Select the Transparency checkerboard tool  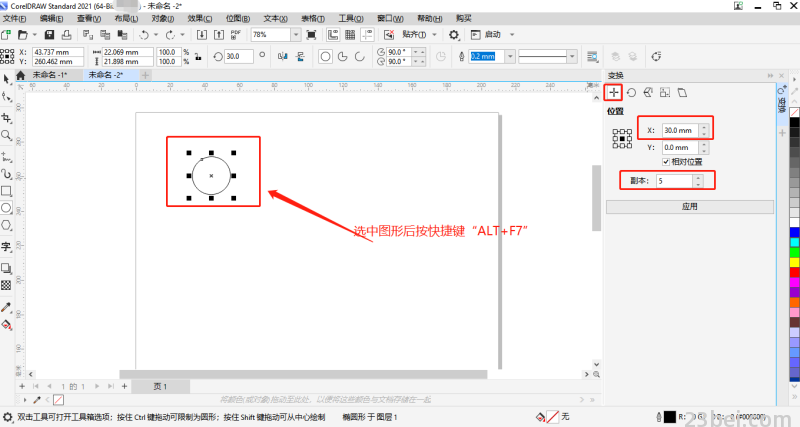pyautogui.click(x=6, y=286)
